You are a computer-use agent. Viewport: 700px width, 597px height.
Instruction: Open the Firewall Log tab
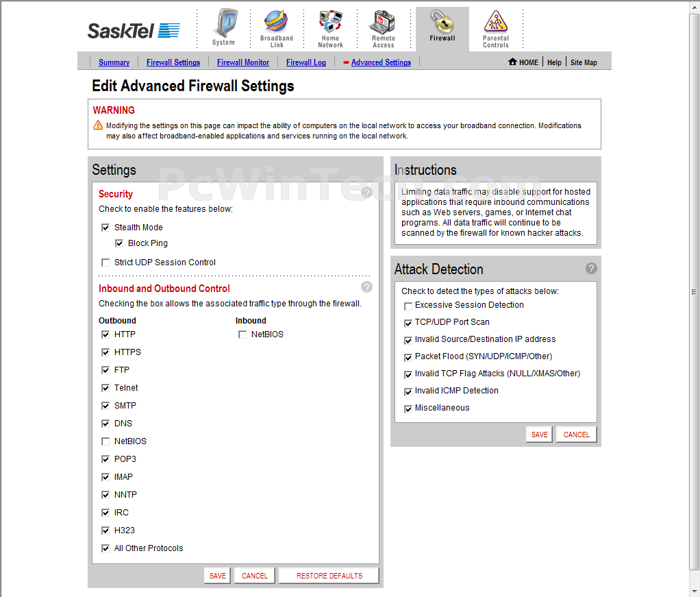305,62
